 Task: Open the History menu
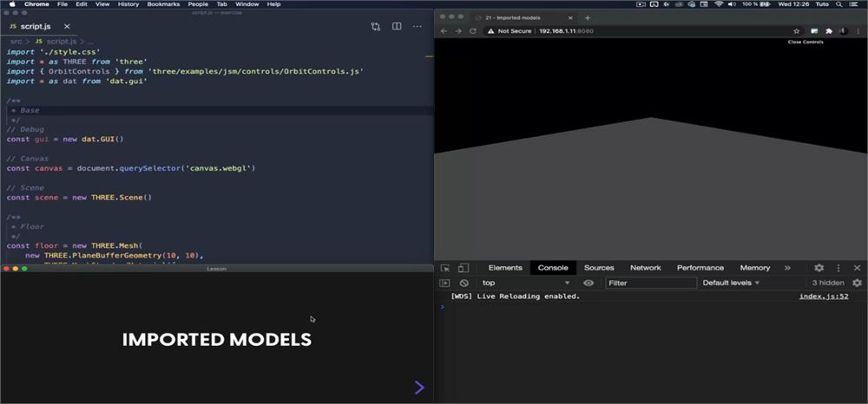point(128,3)
